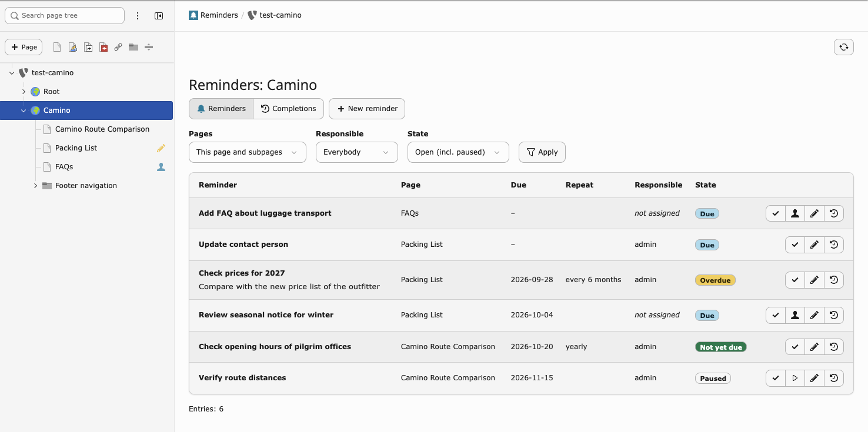Pick the folder page type icon in the tree toolbar

tap(133, 47)
